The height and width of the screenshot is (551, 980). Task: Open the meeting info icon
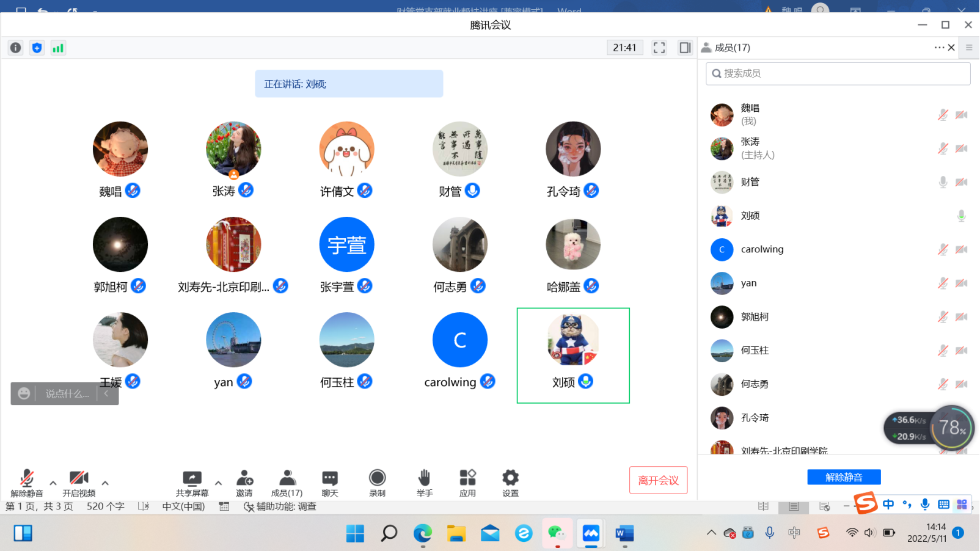pos(16,48)
